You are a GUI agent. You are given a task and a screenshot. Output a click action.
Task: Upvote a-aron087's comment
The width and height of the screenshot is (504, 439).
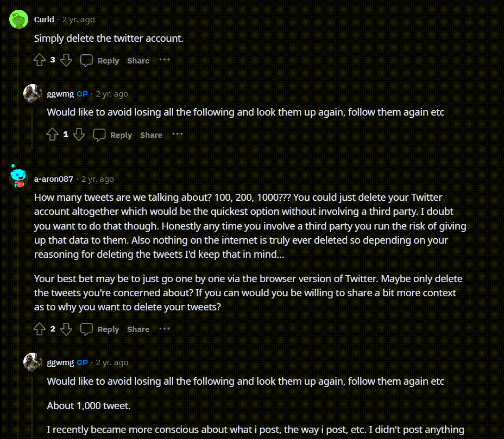coord(39,329)
